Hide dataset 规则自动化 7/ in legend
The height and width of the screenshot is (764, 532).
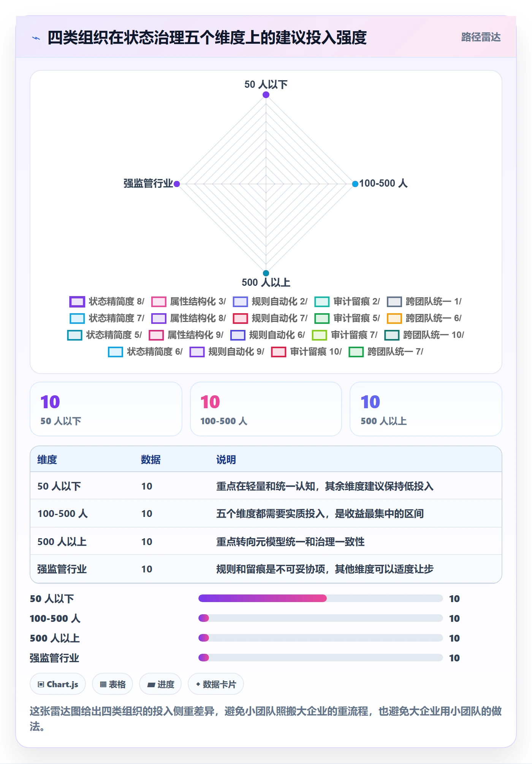click(270, 319)
